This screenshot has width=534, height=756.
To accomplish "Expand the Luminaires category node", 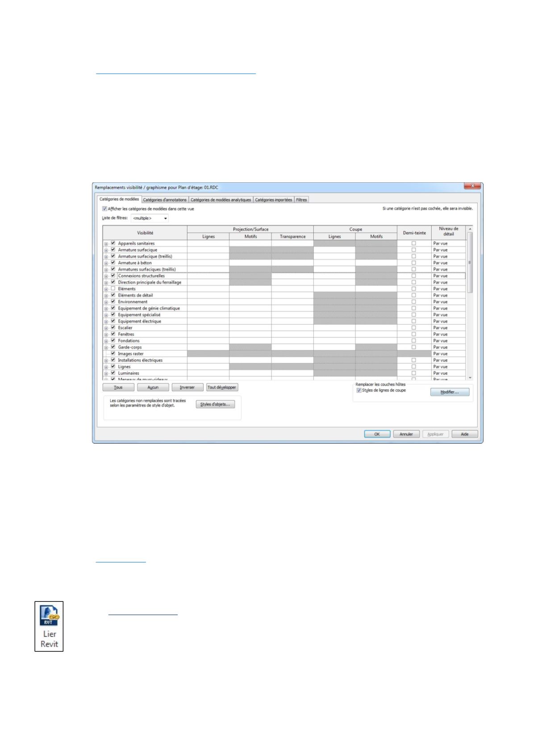I will (x=106, y=374).
